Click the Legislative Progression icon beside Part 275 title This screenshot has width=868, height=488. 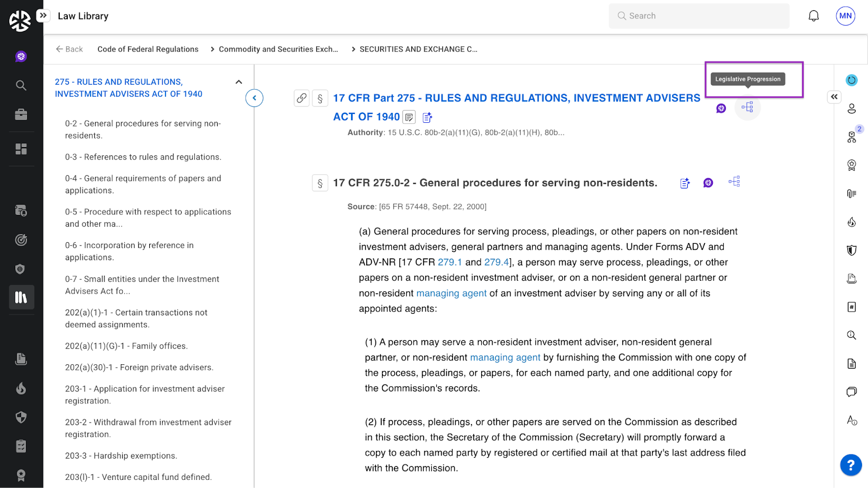(x=747, y=107)
